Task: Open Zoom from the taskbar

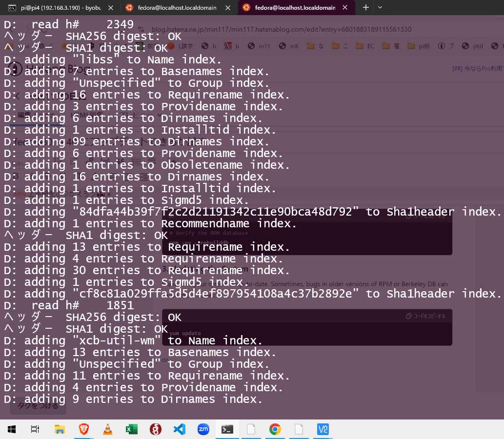Action: (x=203, y=429)
